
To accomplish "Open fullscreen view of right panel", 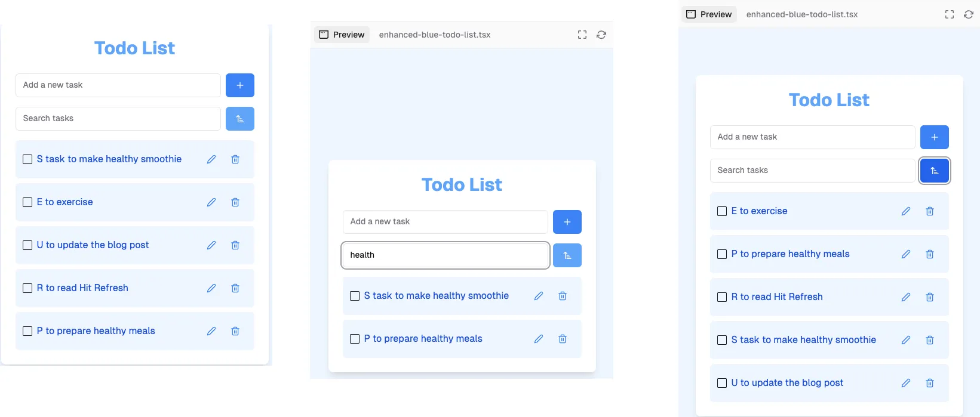I will (x=949, y=14).
